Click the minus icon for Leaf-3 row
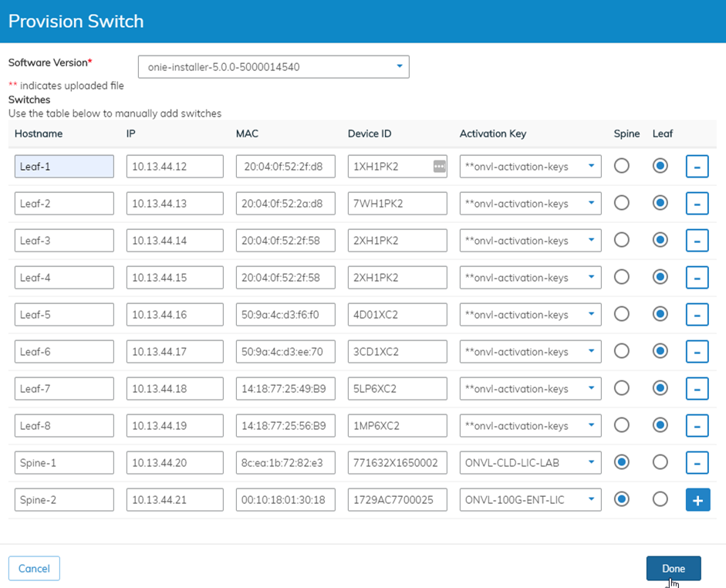The width and height of the screenshot is (726, 588). tap(697, 240)
